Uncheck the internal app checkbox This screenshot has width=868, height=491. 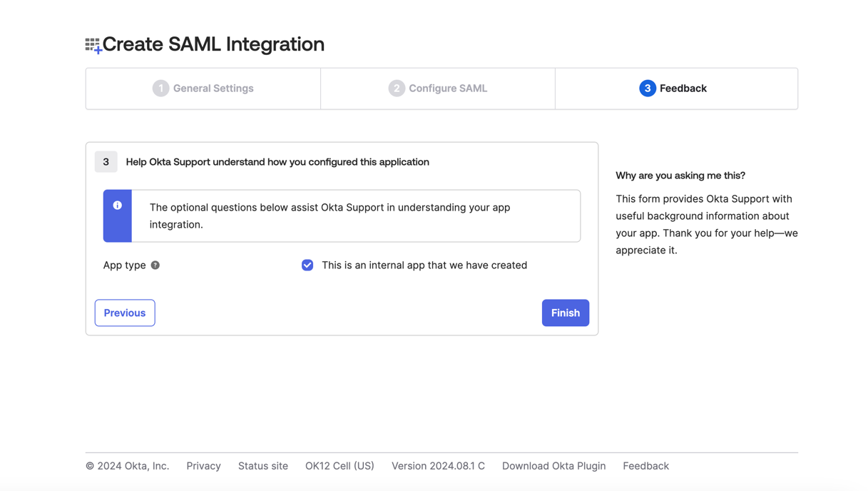point(307,265)
